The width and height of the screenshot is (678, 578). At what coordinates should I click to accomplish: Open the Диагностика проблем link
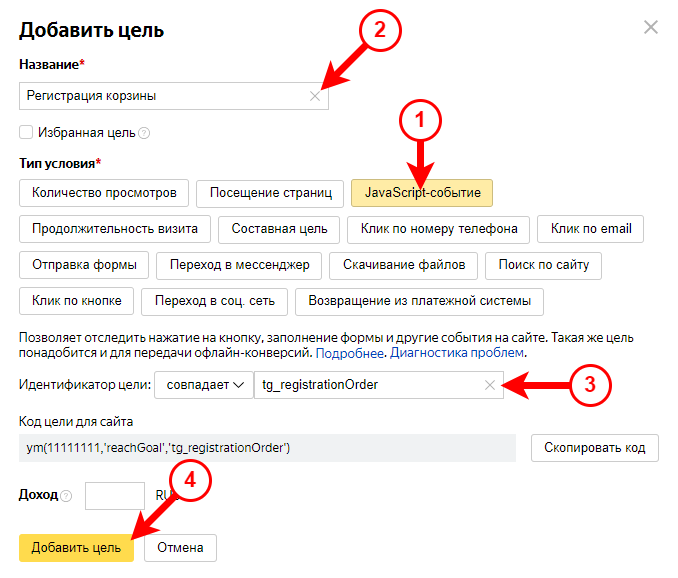click(456, 354)
